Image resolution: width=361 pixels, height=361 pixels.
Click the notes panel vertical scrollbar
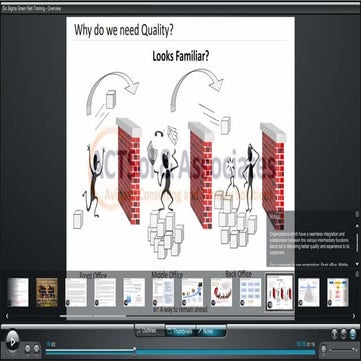(357, 244)
